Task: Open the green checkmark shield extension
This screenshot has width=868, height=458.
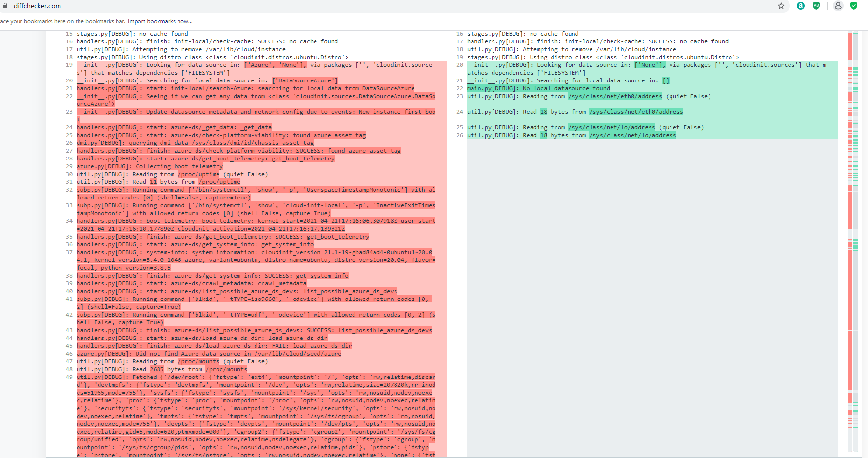Action: point(854,6)
